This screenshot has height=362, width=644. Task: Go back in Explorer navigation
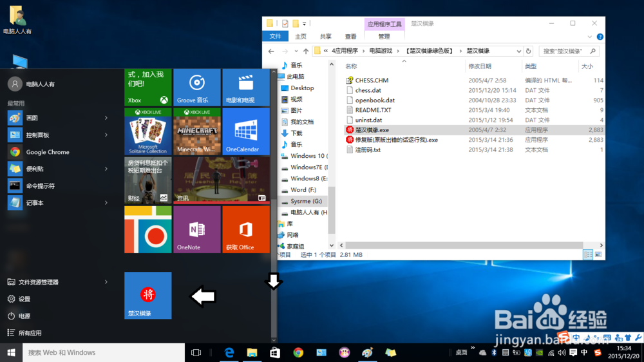[x=271, y=51]
